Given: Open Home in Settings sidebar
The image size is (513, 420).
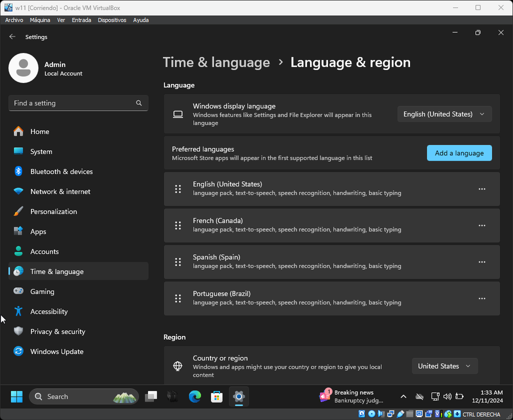Looking at the screenshot, I should [x=78, y=131].
